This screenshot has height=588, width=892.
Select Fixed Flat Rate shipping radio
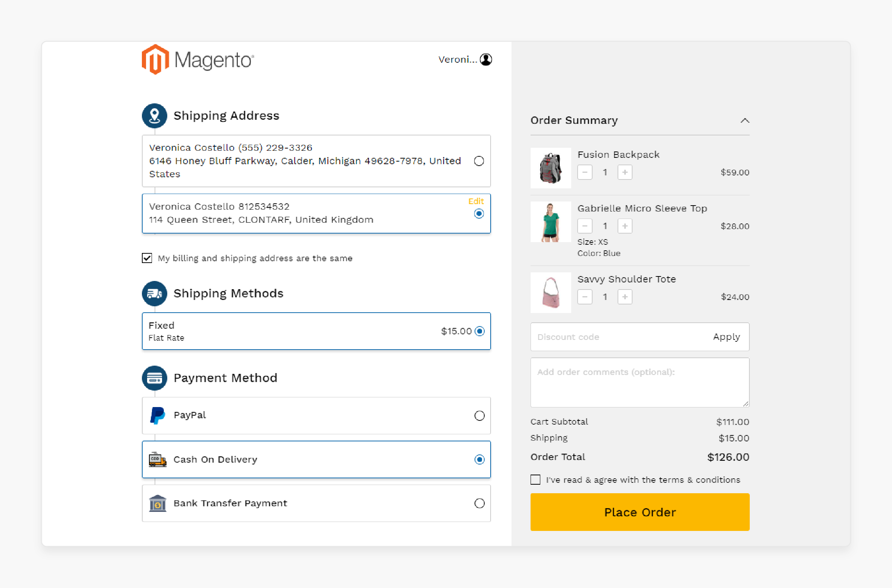[x=479, y=331]
